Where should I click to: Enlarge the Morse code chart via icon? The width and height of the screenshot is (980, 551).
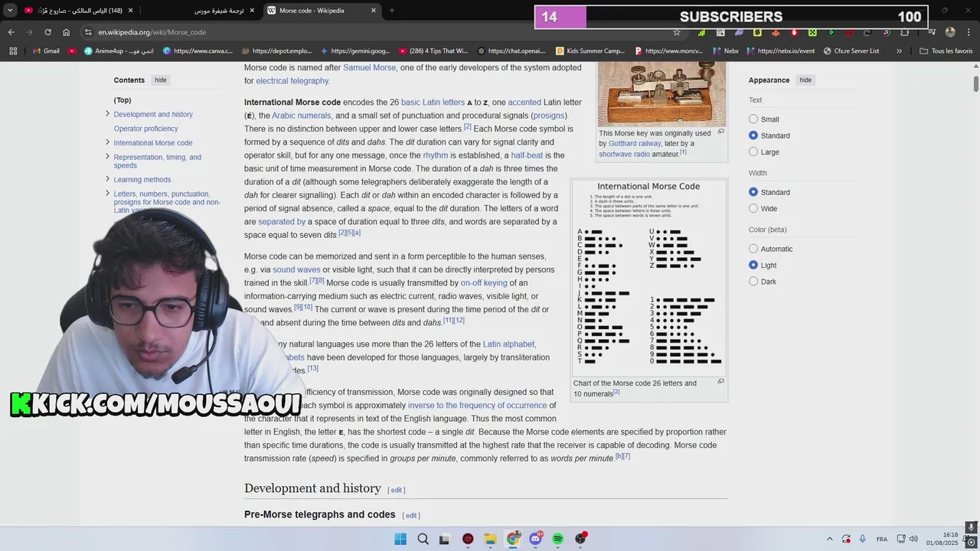click(x=720, y=382)
